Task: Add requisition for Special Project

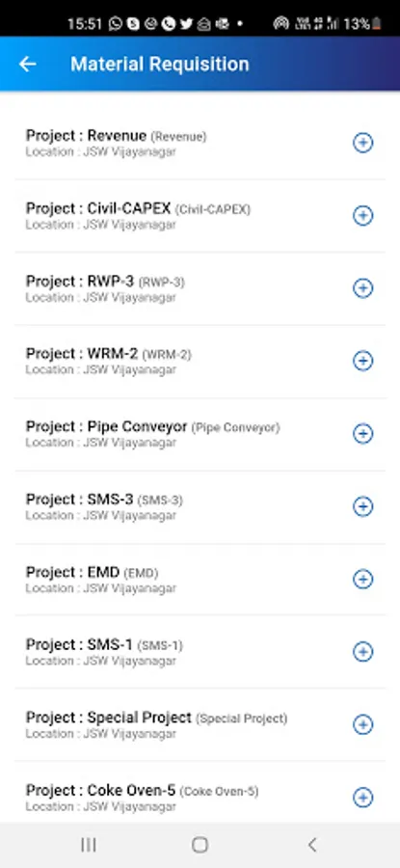Action: pos(363,724)
